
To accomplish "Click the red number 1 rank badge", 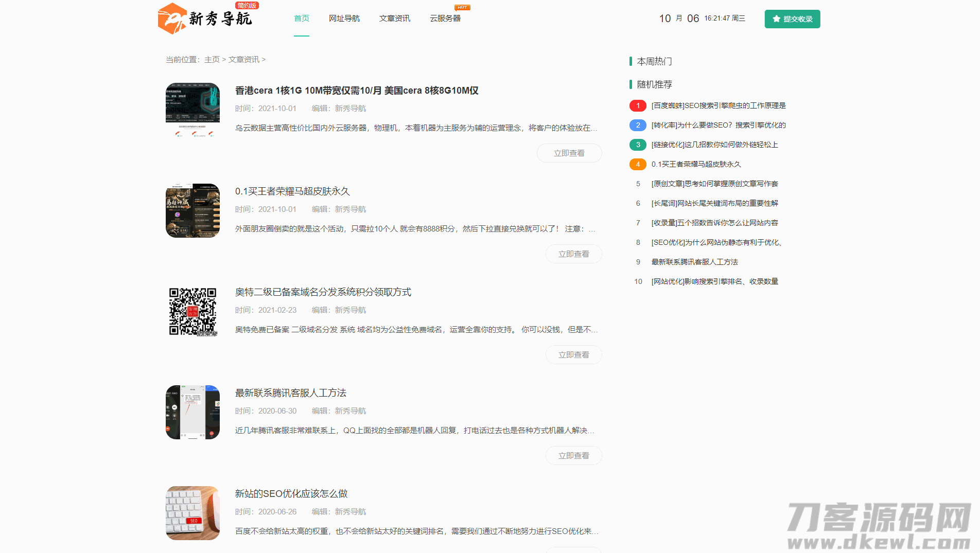I will [x=638, y=106].
